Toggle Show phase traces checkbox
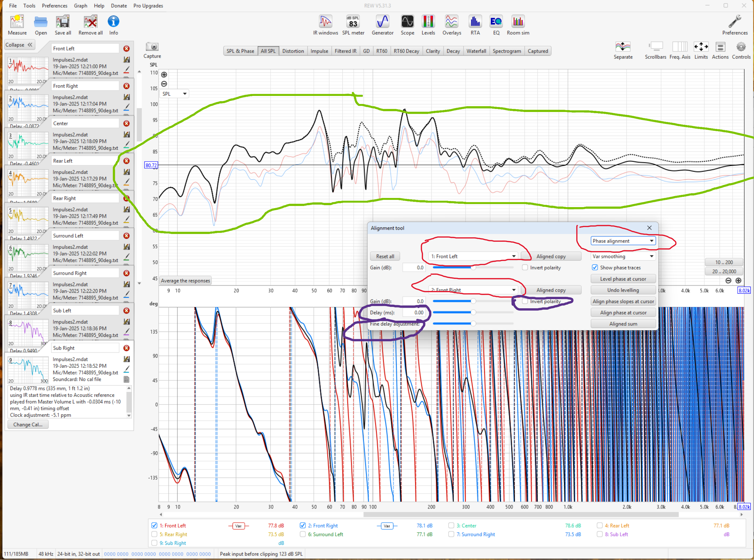Viewport: 754px width, 560px height. 595,268
